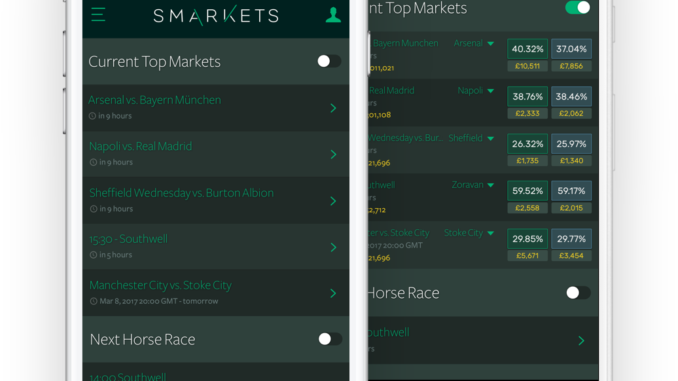
Task: Click Bayern München team name on right phone
Action: pos(406,43)
